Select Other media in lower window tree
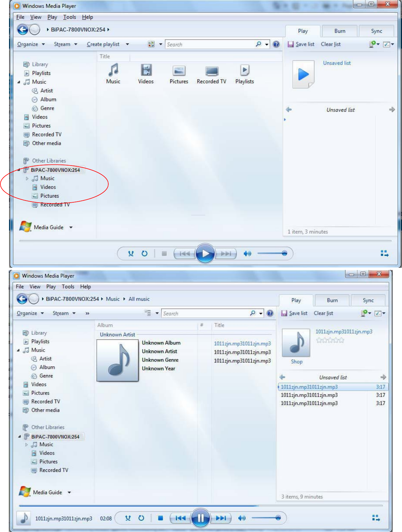The width and height of the screenshot is (402, 532). tap(45, 410)
